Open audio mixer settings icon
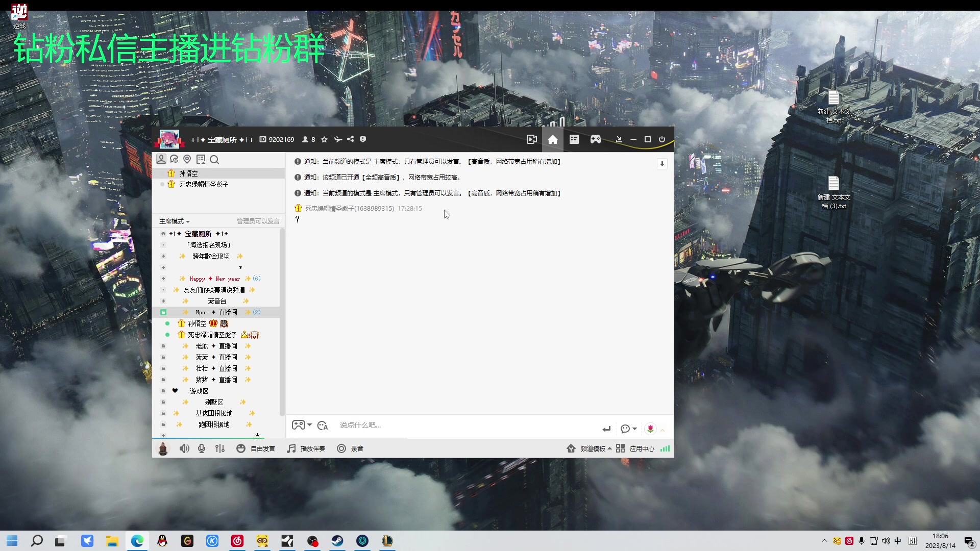This screenshot has width=980, height=551. 219,448
